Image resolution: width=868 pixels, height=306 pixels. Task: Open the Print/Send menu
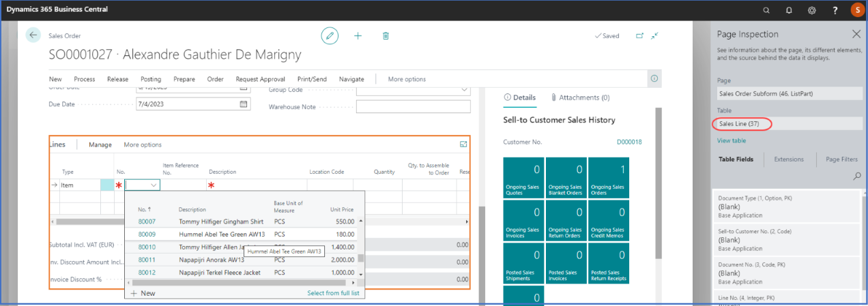312,79
